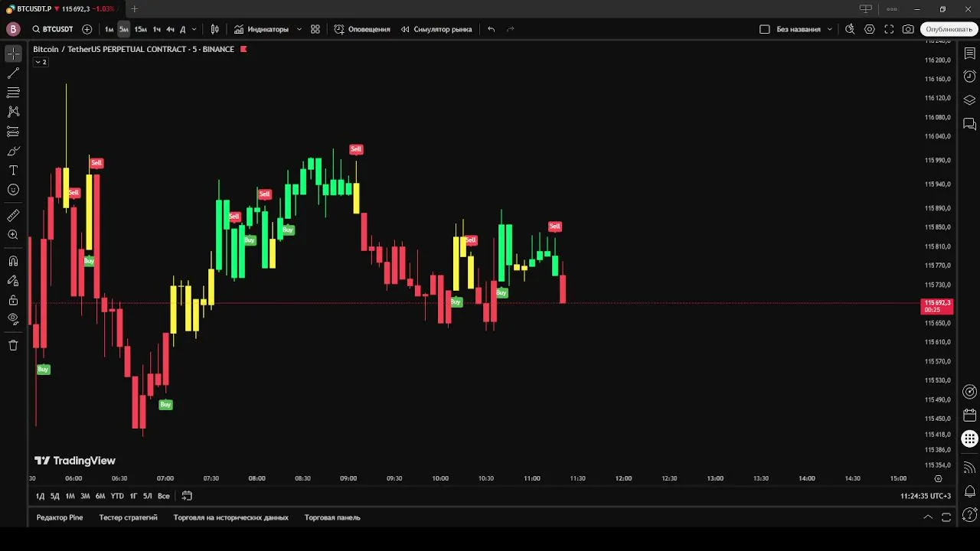Open the chats panel icon
This screenshot has width=980, height=551.
click(969, 124)
